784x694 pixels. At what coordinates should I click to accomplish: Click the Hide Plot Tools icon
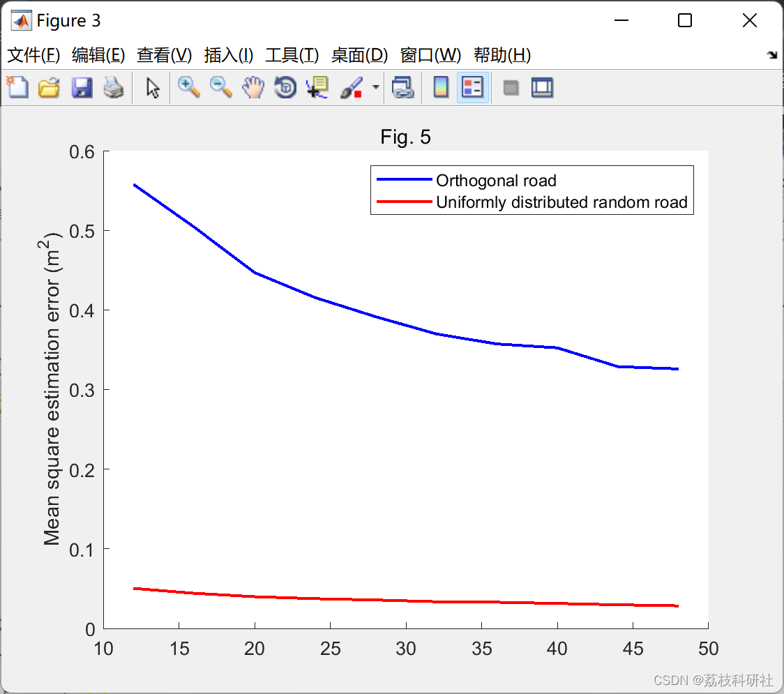pyautogui.click(x=511, y=88)
